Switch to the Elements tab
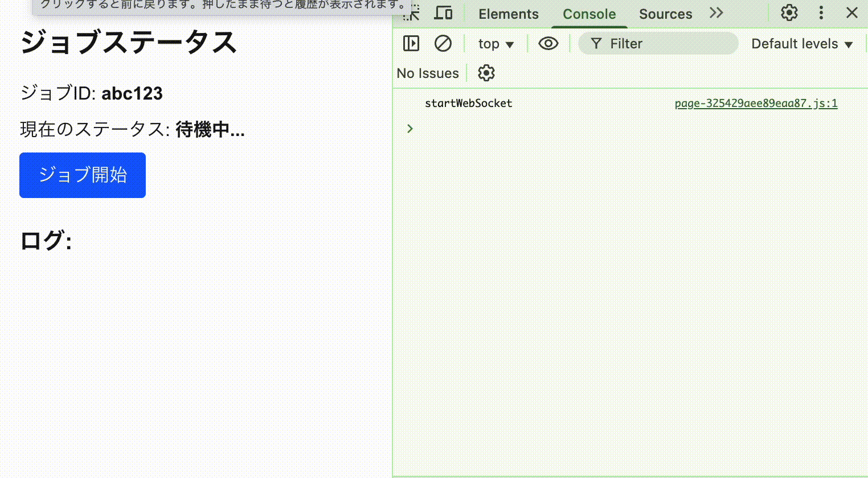Screen dimensions: 868x478 coord(508,14)
